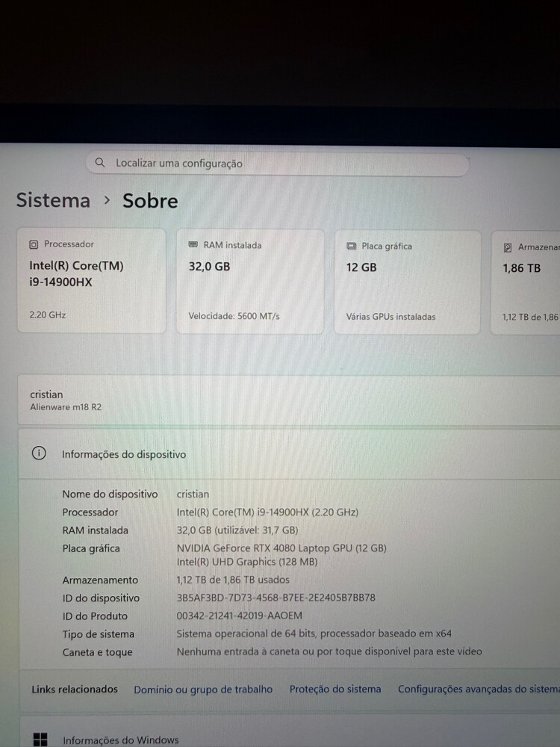Click the RAM instalada memory icon
Image resolution: width=560 pixels, height=747 pixels.
[193, 245]
